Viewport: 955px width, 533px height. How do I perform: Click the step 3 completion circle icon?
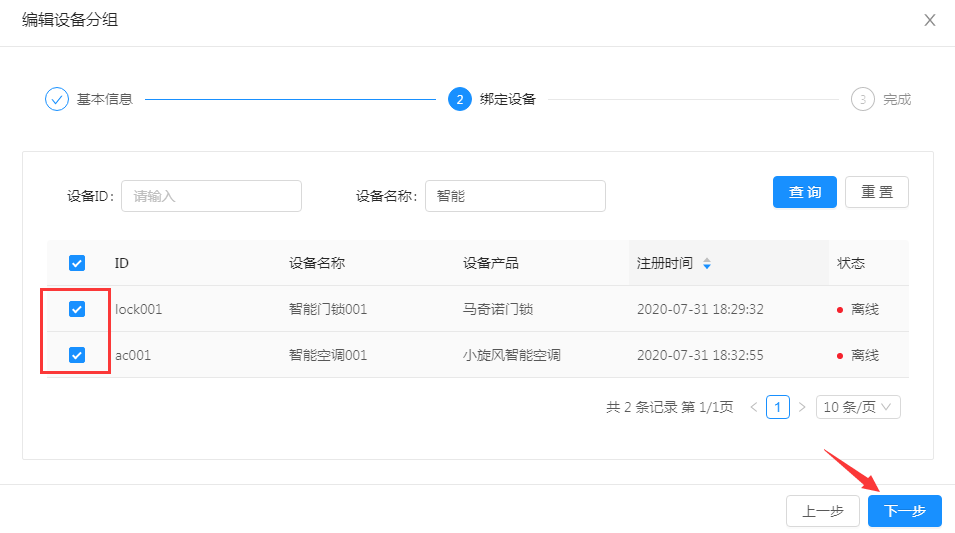coord(862,99)
